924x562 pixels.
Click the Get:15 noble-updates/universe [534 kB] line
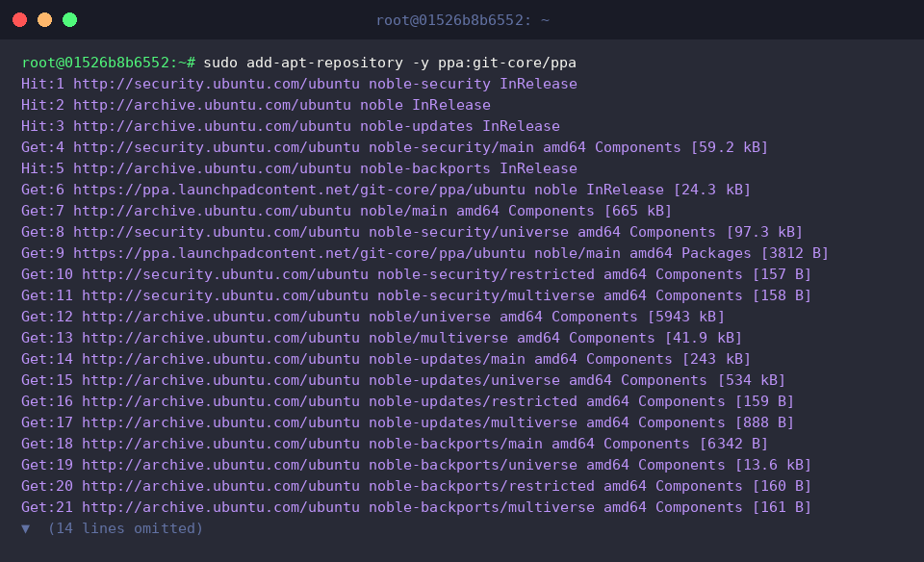(403, 380)
